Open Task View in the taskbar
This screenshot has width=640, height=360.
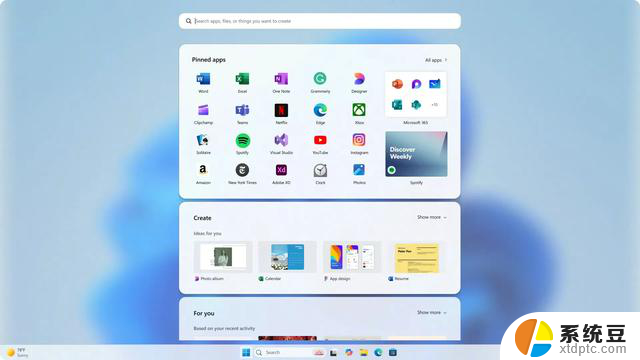point(333,353)
